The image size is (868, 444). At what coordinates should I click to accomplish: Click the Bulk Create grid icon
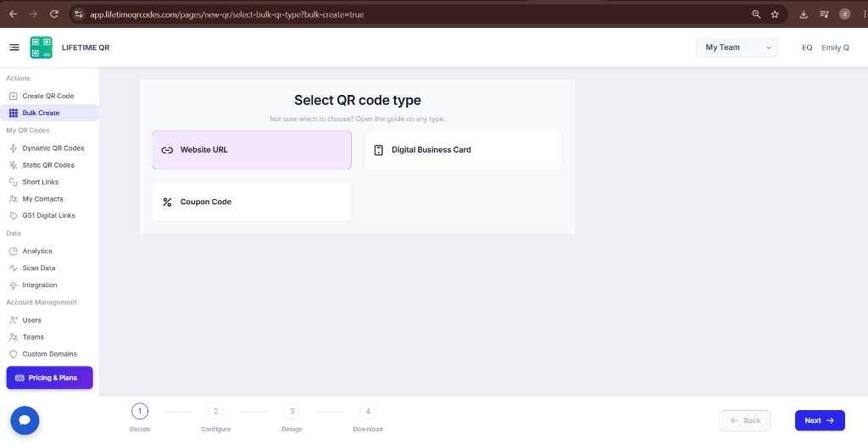point(14,113)
